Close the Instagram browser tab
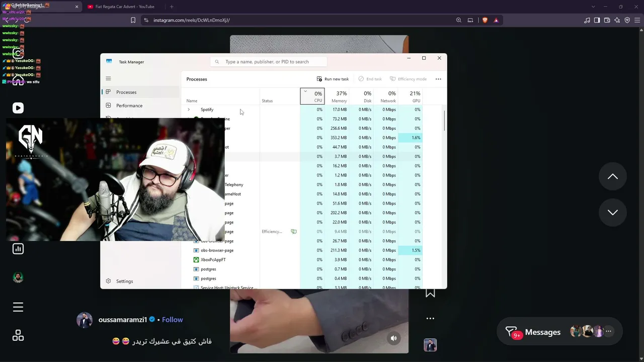 pyautogui.click(x=77, y=7)
